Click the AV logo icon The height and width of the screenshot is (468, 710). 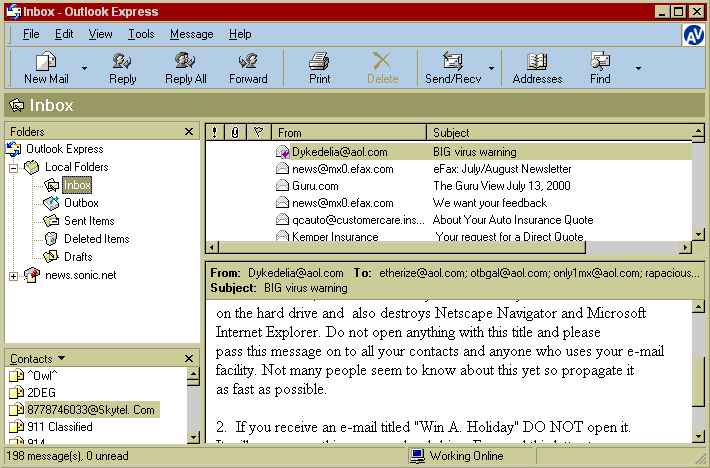tap(693, 35)
